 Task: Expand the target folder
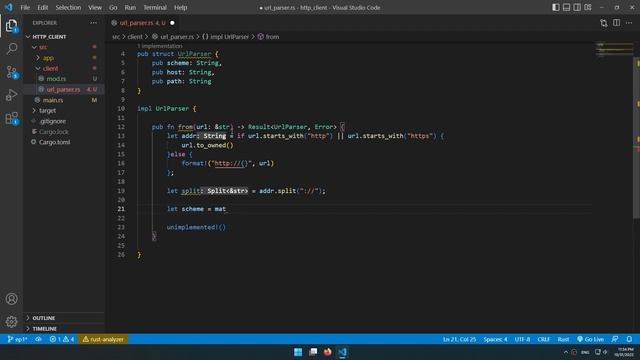click(x=47, y=111)
